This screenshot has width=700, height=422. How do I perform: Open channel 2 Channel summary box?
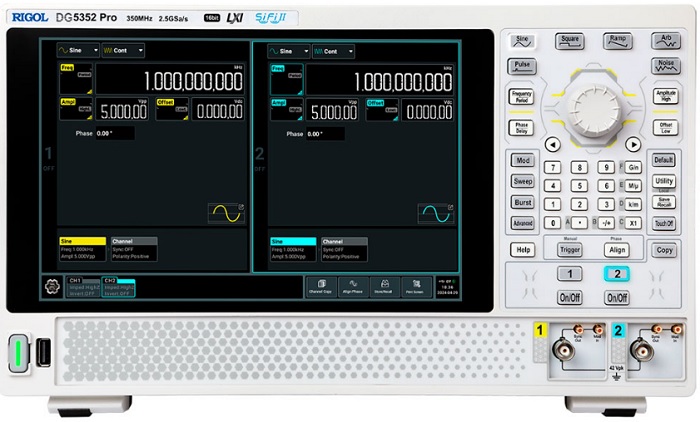click(x=344, y=250)
